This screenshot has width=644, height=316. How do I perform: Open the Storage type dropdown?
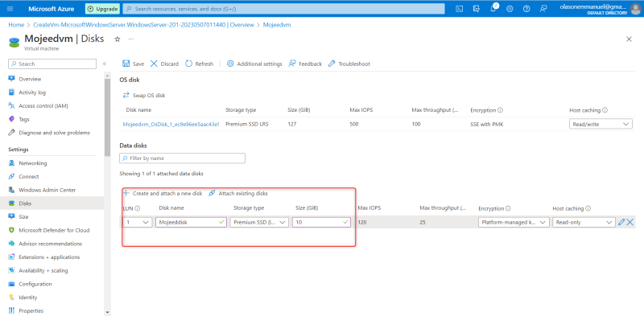pos(259,222)
